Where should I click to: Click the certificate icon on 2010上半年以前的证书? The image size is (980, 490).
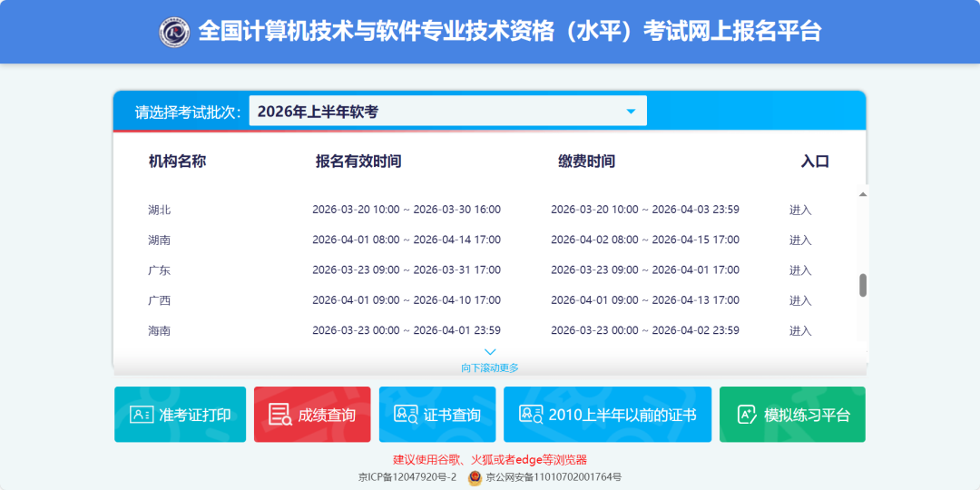pyautogui.click(x=531, y=415)
